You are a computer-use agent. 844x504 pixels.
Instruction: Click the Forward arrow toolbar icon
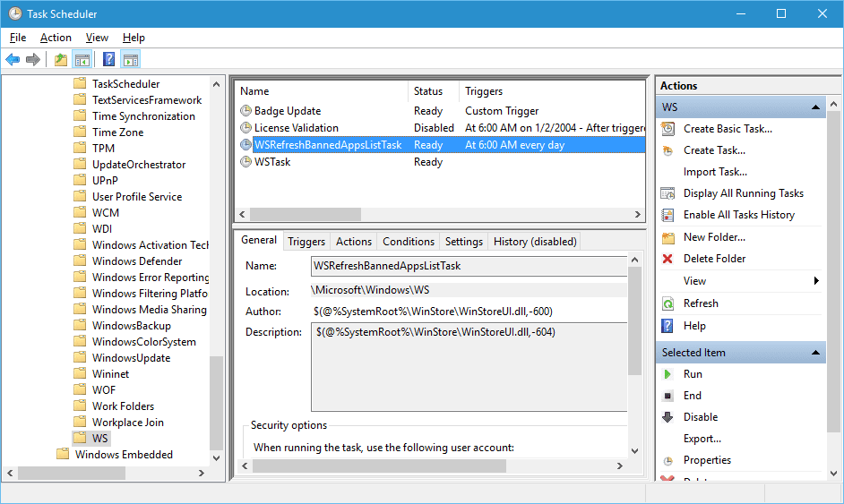click(33, 59)
